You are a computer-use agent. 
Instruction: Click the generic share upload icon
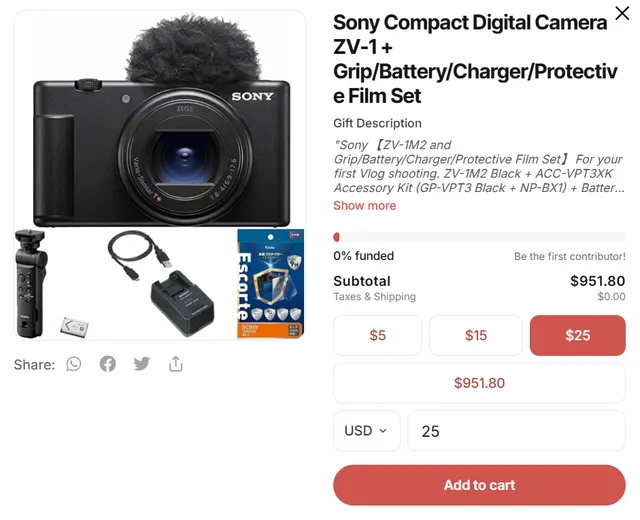(176, 364)
